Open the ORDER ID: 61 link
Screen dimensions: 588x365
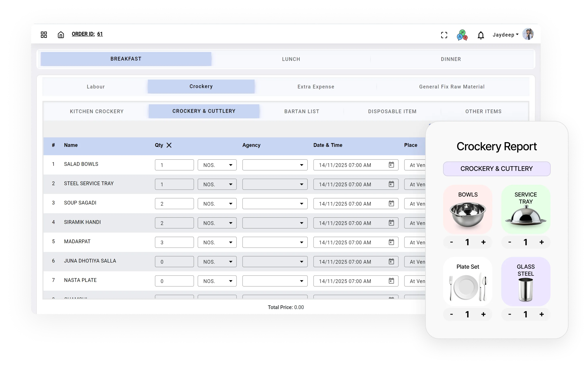[x=87, y=34]
